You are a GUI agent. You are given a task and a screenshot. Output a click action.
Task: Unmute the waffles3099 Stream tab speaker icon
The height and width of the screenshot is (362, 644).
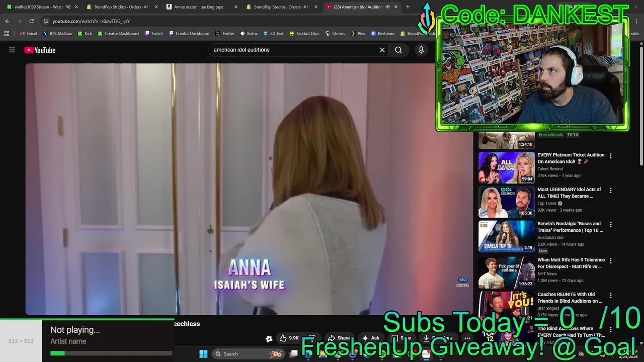68,7
